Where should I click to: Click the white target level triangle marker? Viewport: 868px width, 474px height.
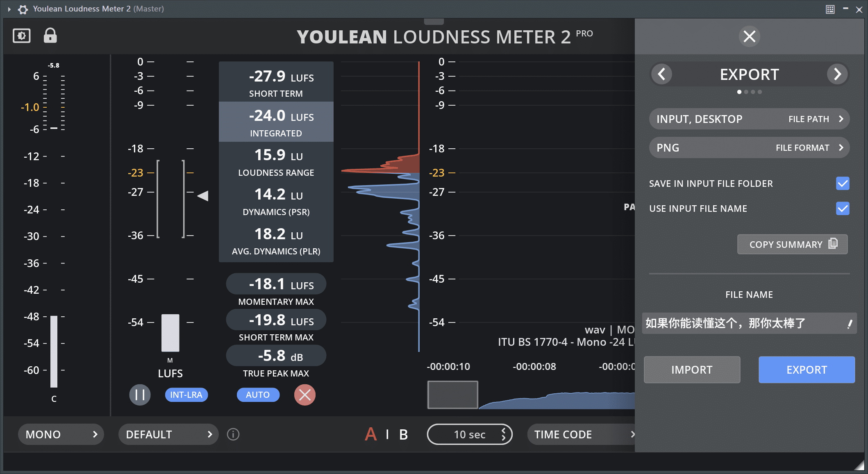pos(203,196)
